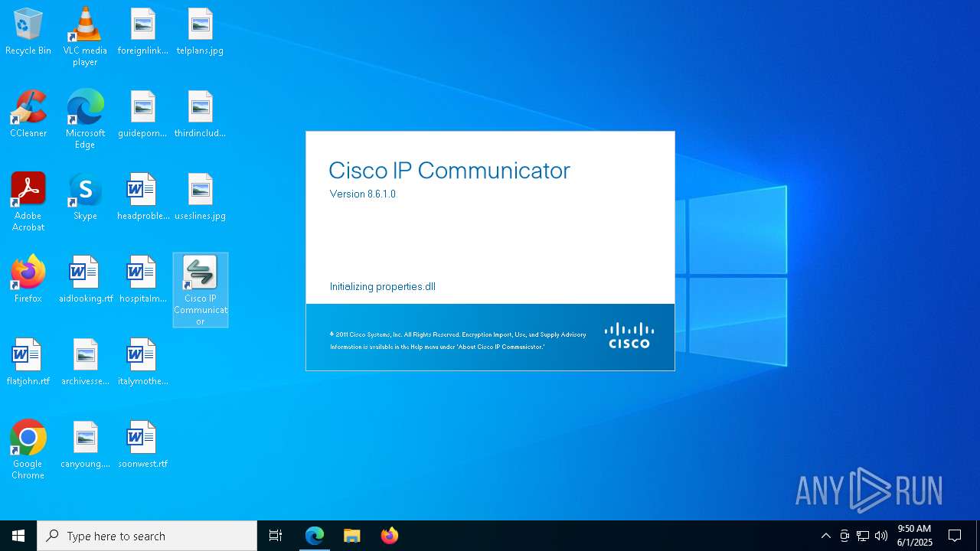This screenshot has height=551, width=980.
Task: Open Firefox from the taskbar
Action: point(390,536)
